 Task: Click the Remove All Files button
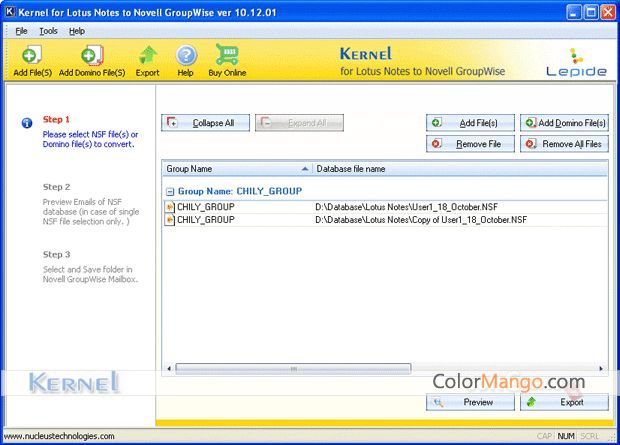564,144
